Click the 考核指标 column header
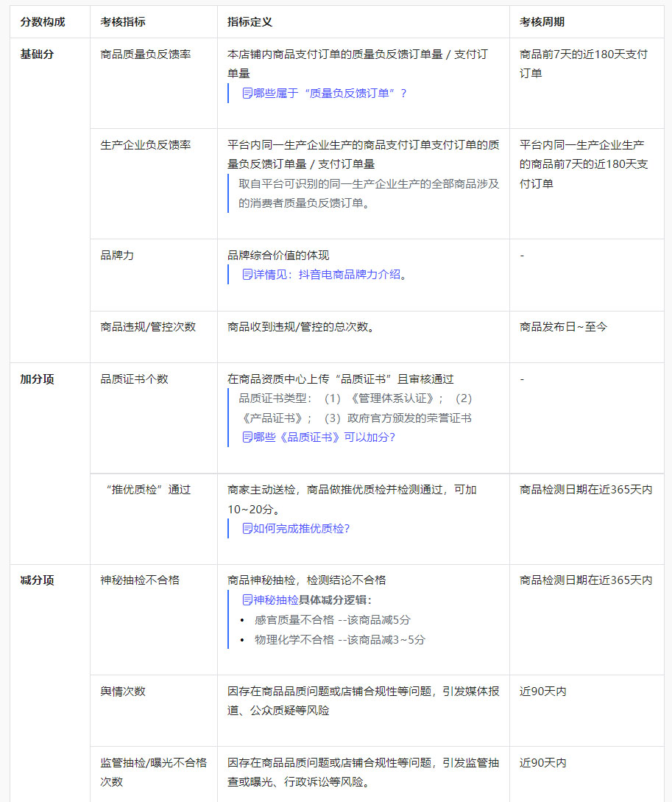 tap(123, 22)
